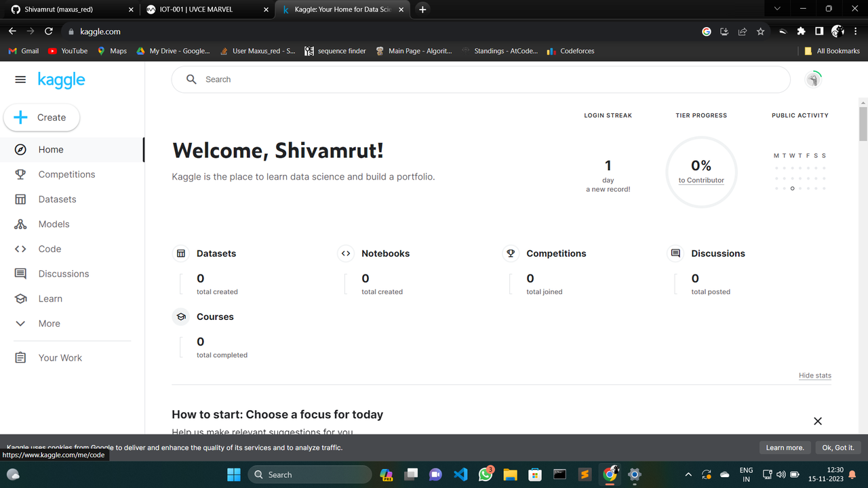Open the YouTube bookmark
Screen dimensions: 868x488
coord(68,51)
